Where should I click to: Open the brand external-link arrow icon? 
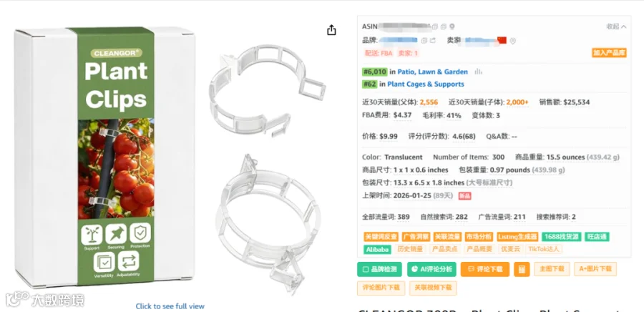tap(432, 41)
